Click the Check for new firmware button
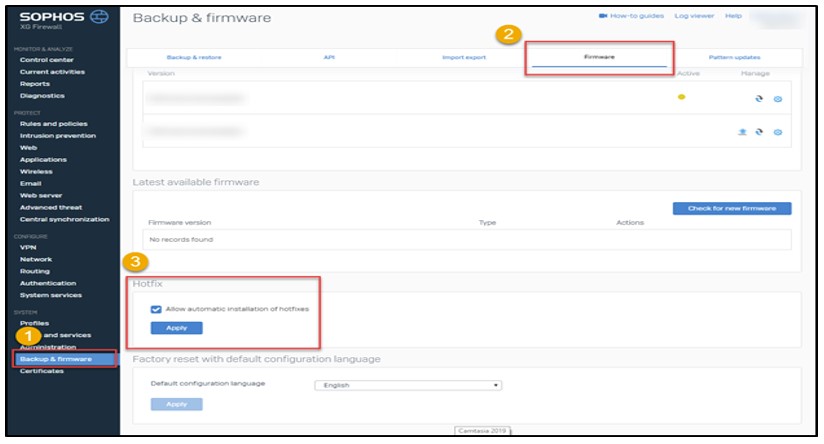The image size is (824, 444). coord(732,209)
